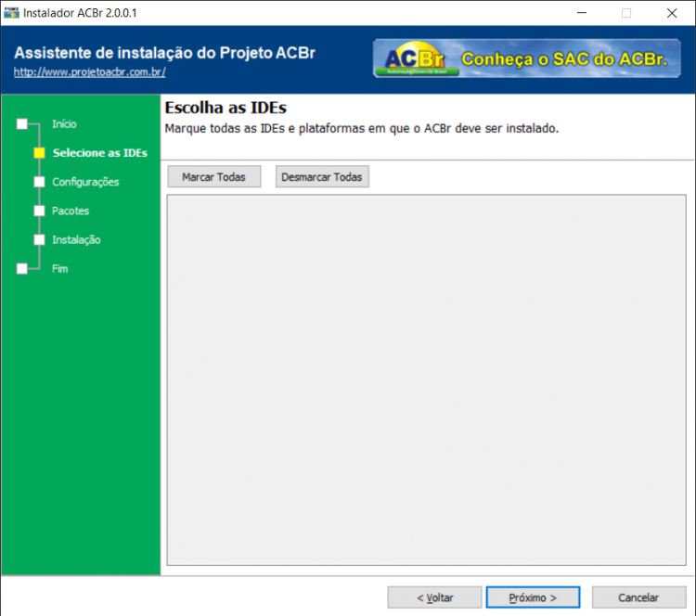Cancel the ACBr installation

click(638, 597)
